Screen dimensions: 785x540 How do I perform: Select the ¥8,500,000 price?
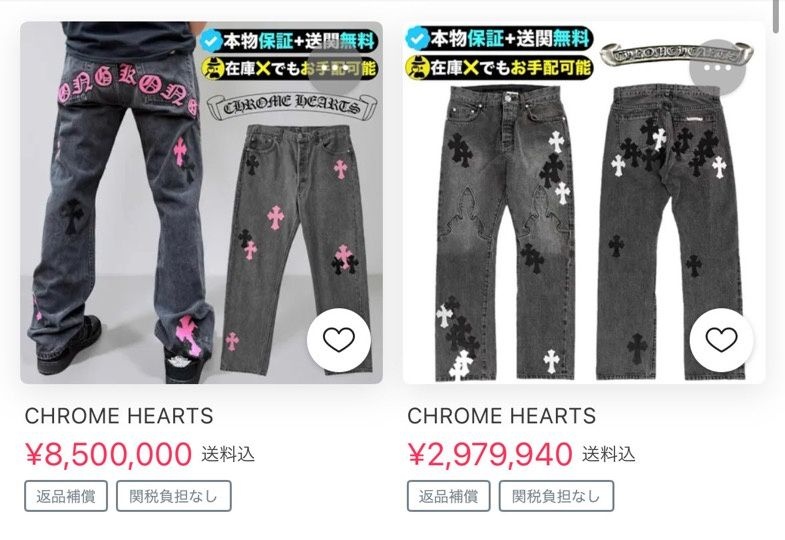coord(109,454)
